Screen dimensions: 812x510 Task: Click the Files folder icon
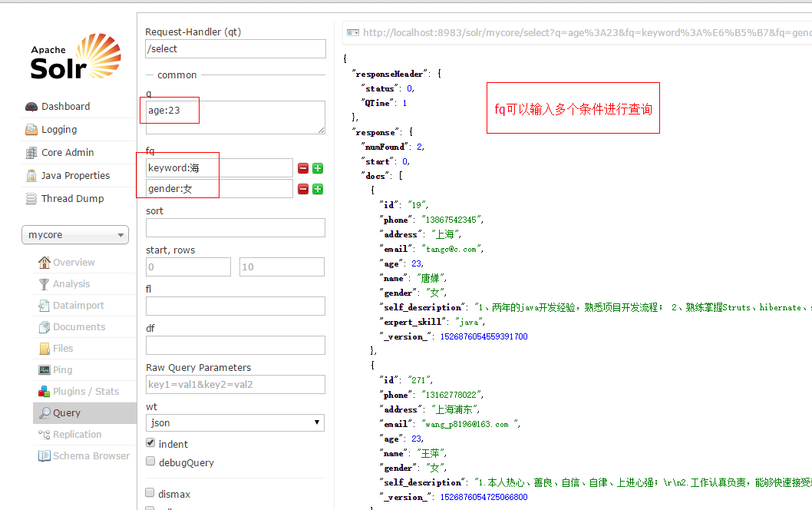coord(45,349)
